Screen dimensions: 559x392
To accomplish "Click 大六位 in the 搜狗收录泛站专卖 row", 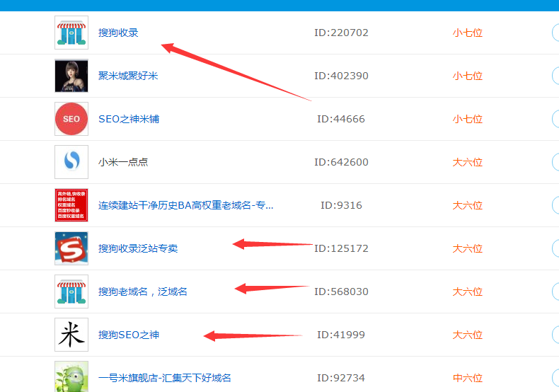I will tap(468, 248).
